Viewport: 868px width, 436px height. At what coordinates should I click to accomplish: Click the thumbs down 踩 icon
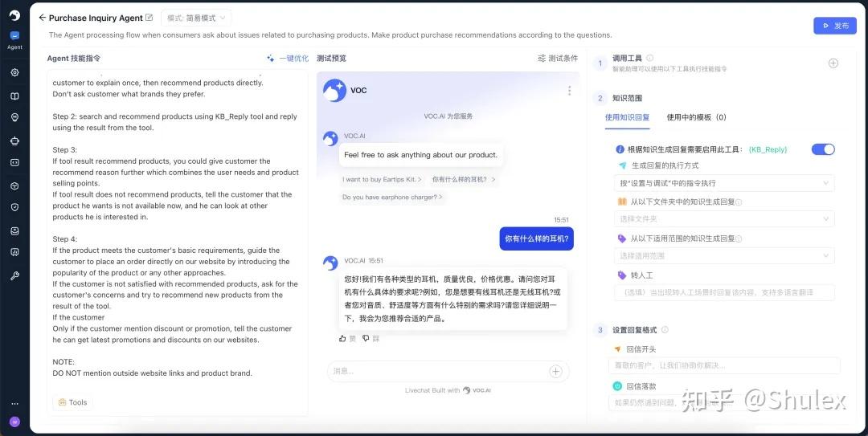[x=366, y=338]
